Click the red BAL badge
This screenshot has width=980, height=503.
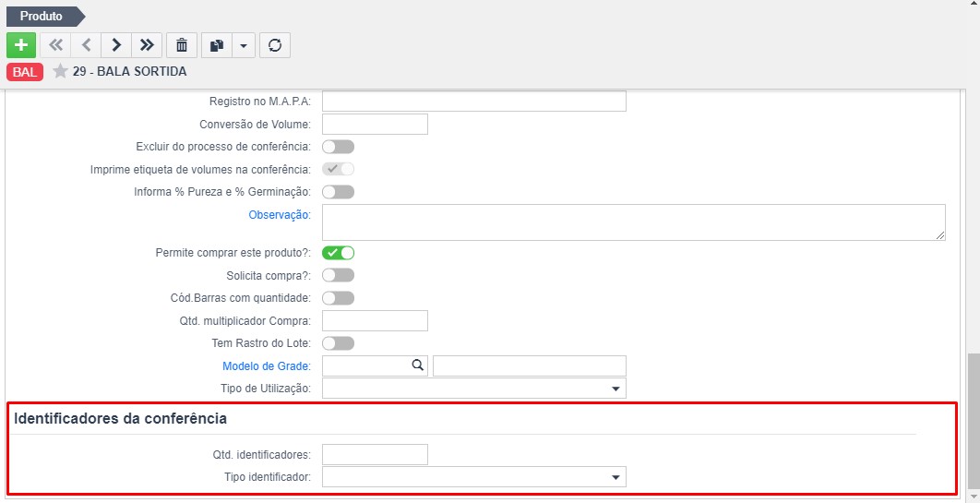[x=25, y=72]
